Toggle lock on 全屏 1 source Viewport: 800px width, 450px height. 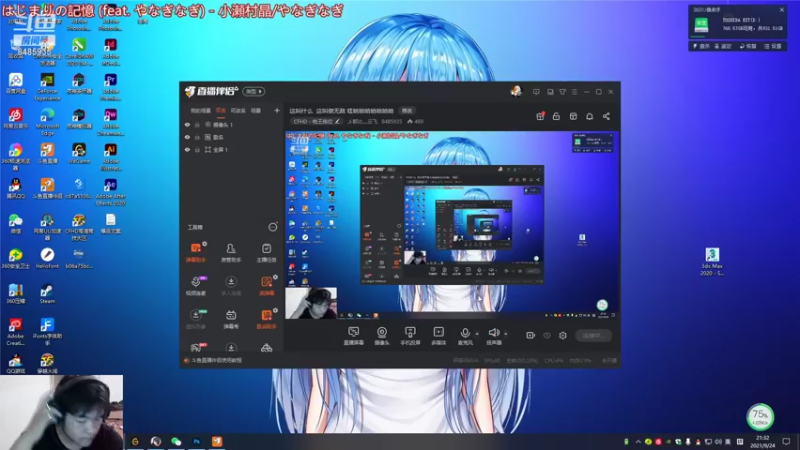[197, 149]
